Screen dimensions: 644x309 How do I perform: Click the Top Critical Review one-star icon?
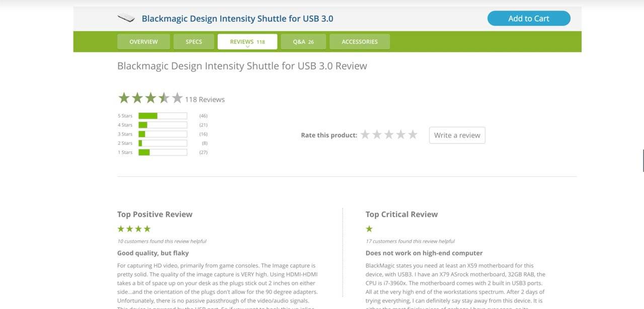tap(369, 229)
